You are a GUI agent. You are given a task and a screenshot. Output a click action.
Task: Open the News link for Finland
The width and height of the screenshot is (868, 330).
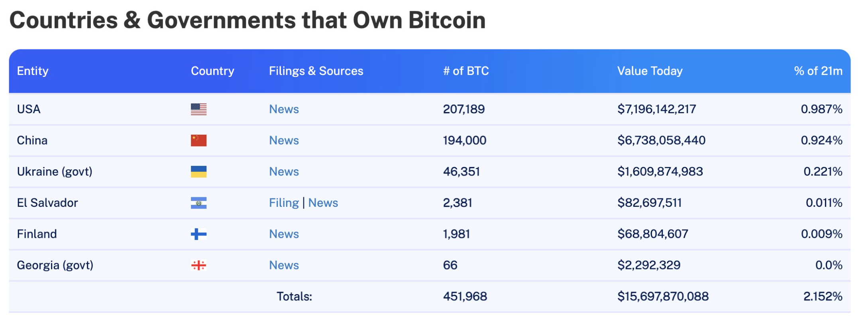284,234
